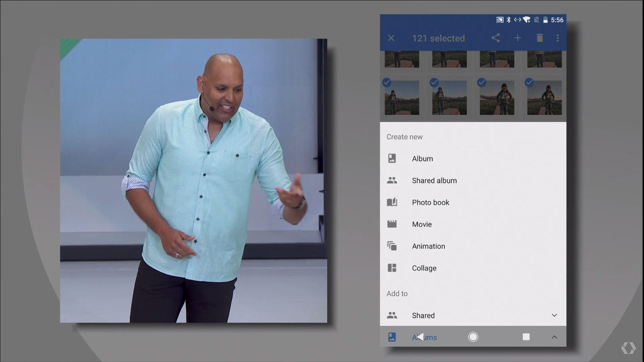644x362 pixels.
Task: Expand the Shared row chevron
Action: [x=554, y=315]
